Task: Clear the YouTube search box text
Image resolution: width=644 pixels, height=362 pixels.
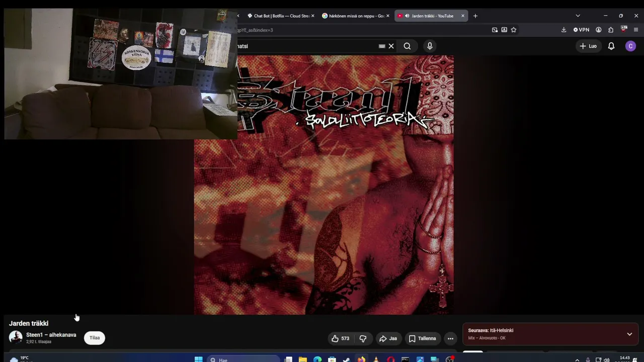Action: coord(391,46)
